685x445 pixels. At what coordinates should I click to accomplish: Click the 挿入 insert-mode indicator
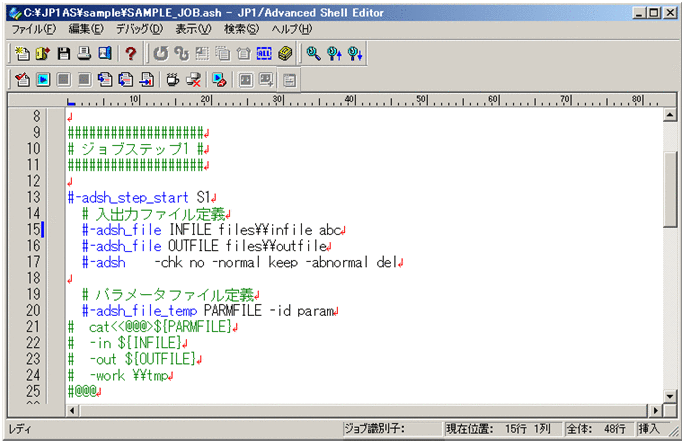(650, 429)
